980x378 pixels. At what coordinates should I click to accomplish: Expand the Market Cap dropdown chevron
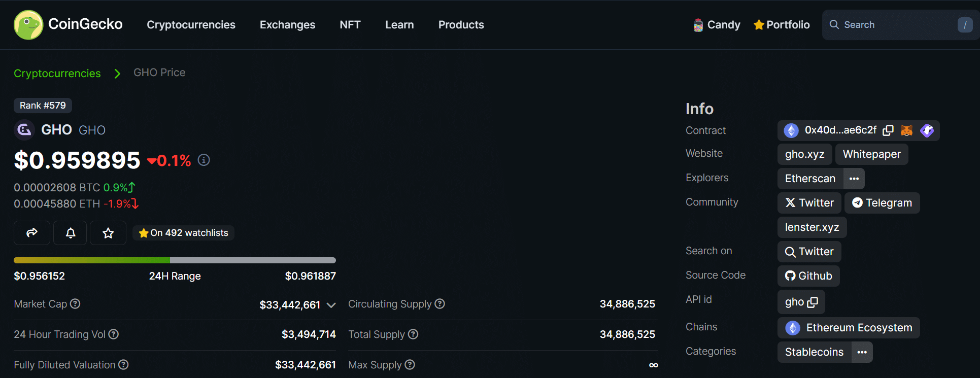331,305
